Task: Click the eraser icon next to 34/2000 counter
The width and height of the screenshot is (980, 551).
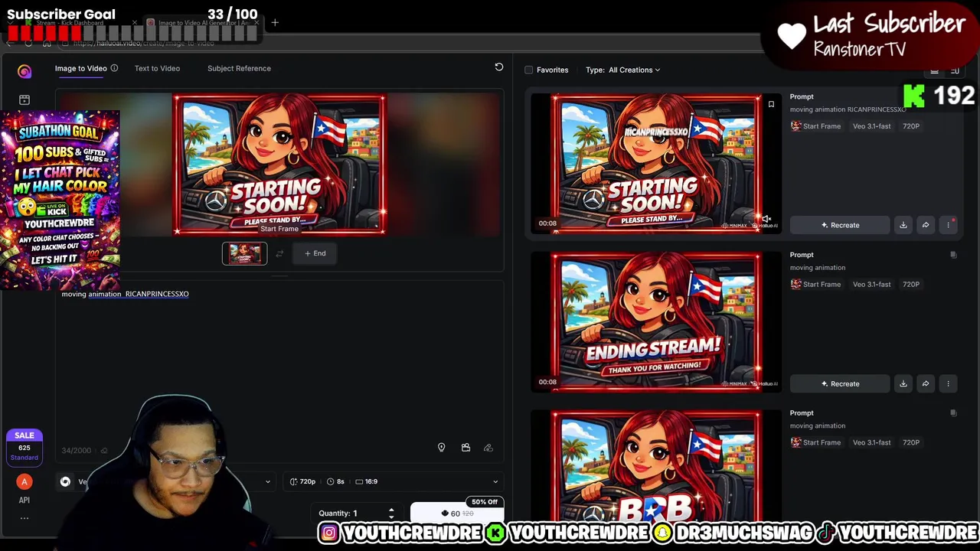Action: [104, 451]
